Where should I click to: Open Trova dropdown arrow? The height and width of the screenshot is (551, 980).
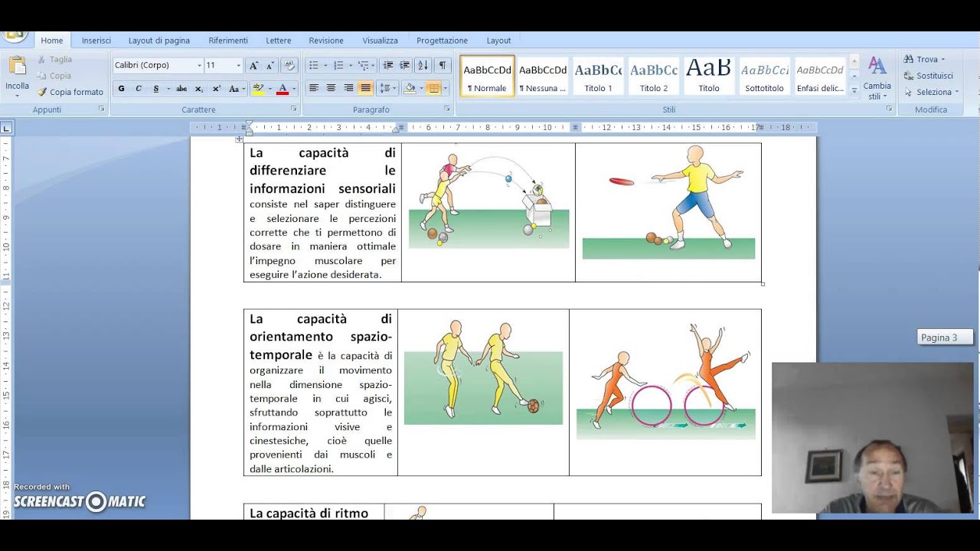click(x=942, y=60)
